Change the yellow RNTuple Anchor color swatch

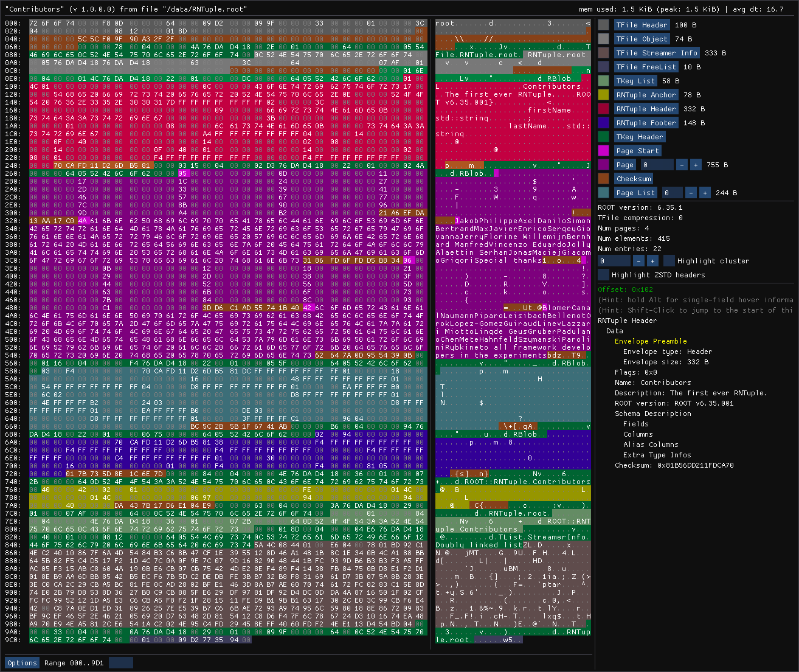[603, 95]
